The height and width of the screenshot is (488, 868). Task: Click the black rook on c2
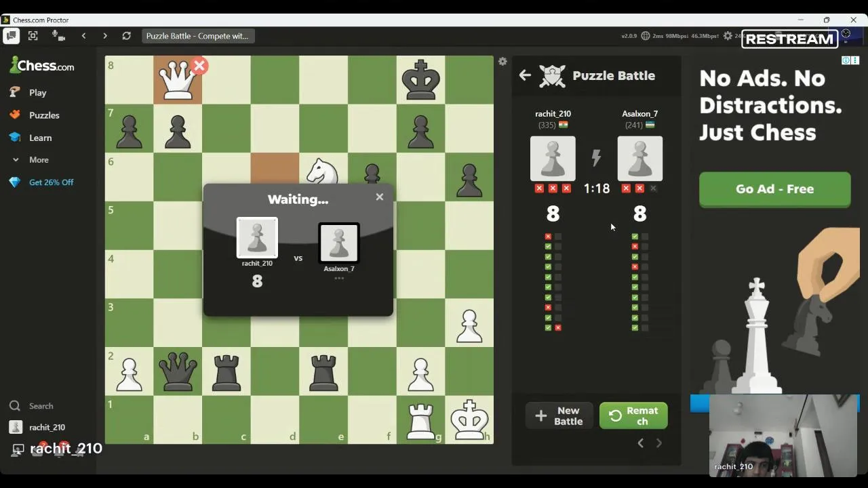(226, 371)
